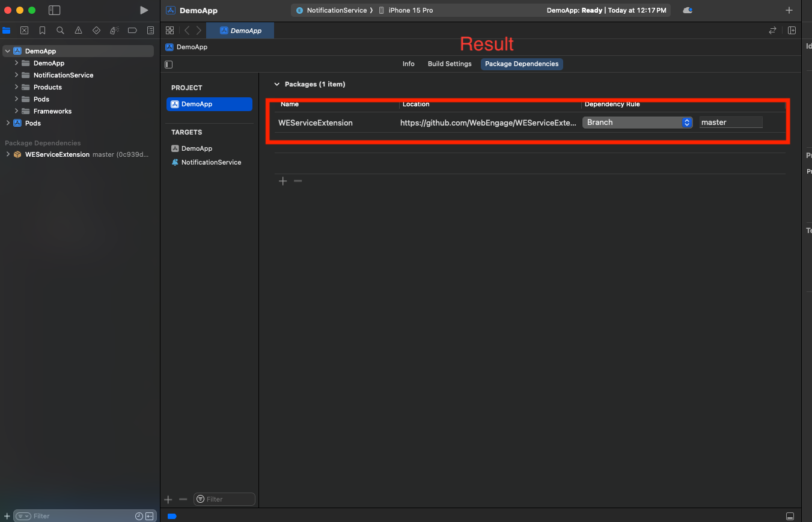Viewport: 812px width, 522px height.
Task: Open the navigator filter options menu
Action: tap(23, 516)
